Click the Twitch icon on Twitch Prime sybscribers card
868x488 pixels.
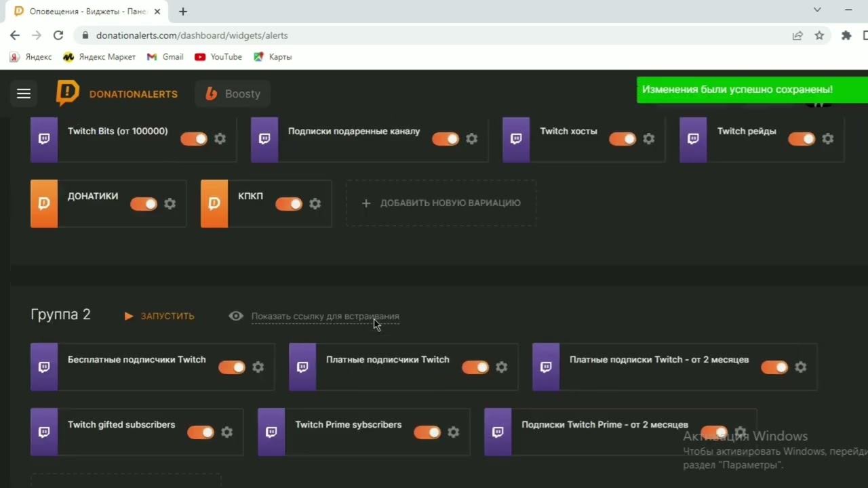(x=271, y=432)
